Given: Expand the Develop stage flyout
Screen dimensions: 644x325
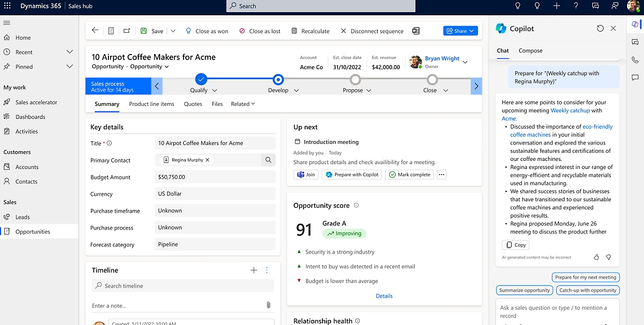Looking at the screenshot, I should click(296, 91).
